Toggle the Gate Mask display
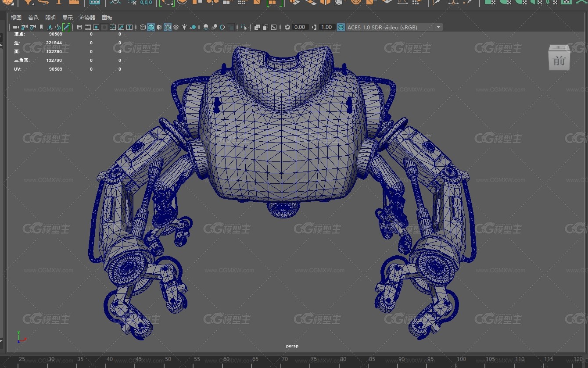 click(104, 27)
